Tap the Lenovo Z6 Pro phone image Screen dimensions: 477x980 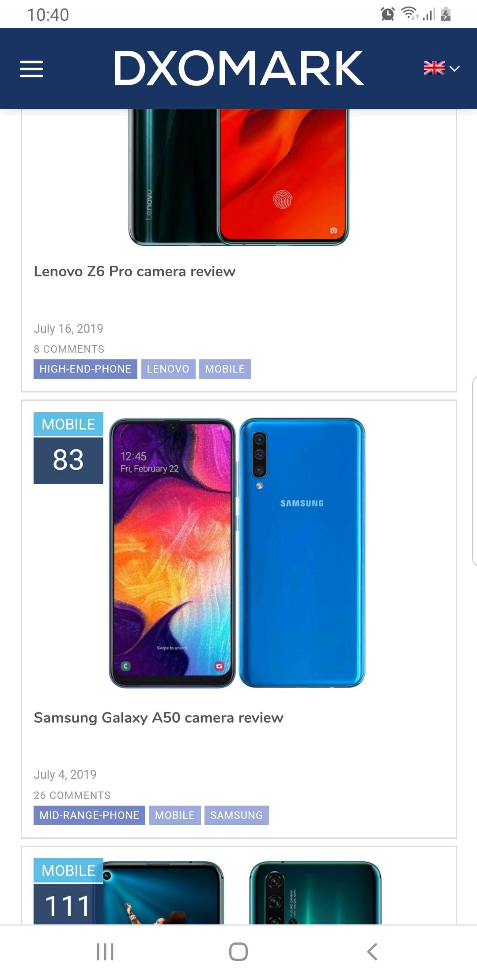coord(238,177)
